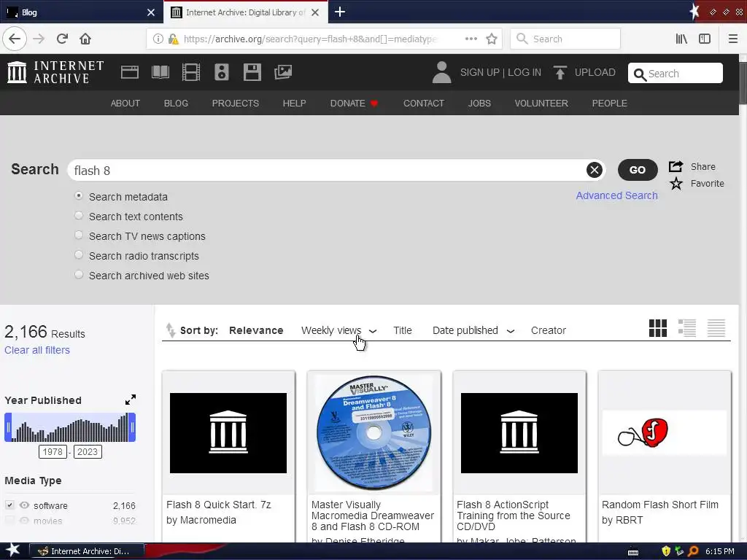The width and height of the screenshot is (747, 560).
Task: Open the VOLUNTEER menu item
Action: (541, 104)
